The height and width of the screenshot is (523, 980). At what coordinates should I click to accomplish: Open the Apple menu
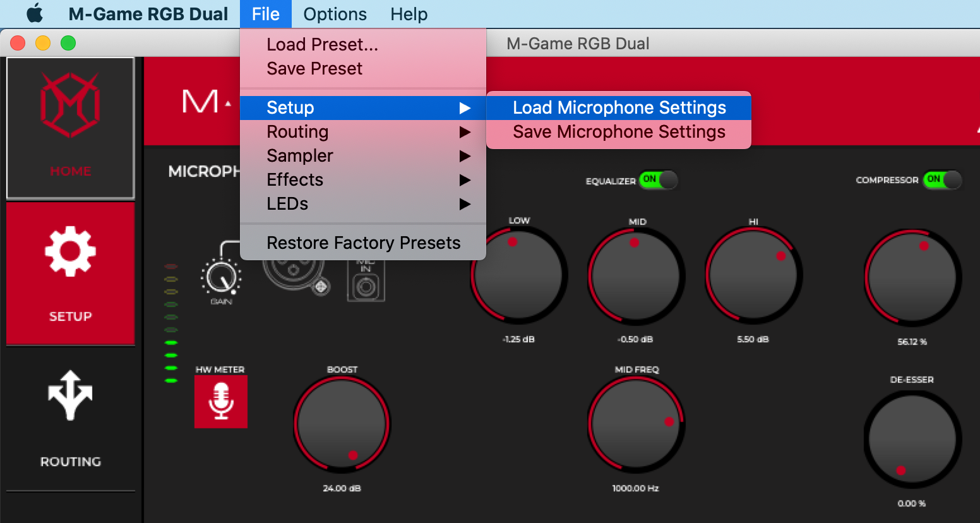pyautogui.click(x=35, y=13)
